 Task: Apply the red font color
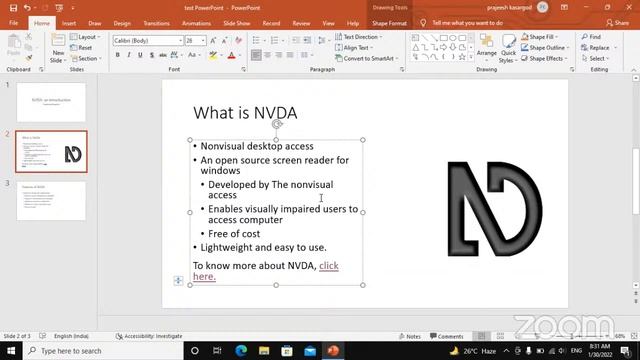pos(231,56)
